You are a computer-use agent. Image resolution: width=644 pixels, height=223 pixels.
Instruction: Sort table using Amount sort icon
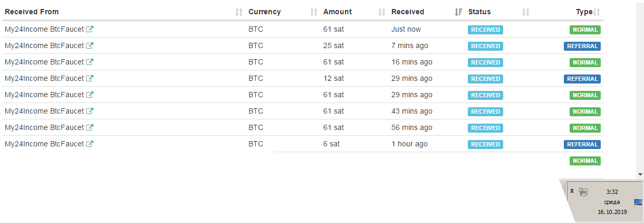382,12
